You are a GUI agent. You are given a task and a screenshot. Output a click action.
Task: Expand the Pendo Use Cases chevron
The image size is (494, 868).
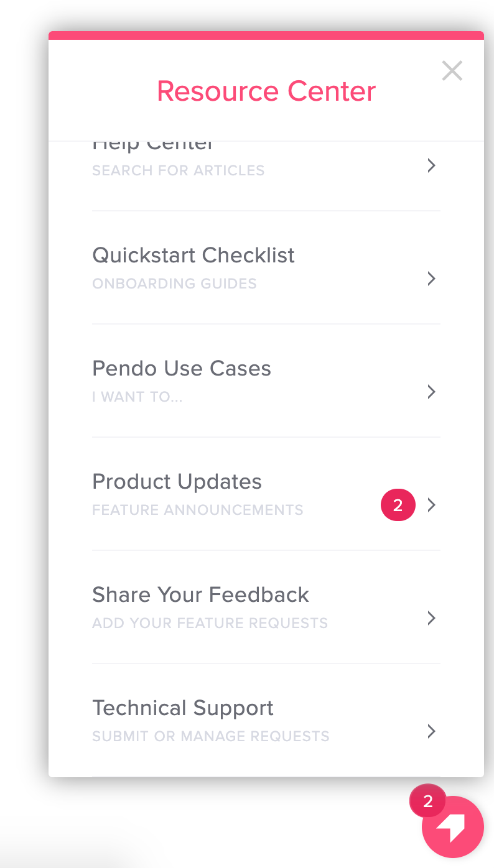coord(431,392)
